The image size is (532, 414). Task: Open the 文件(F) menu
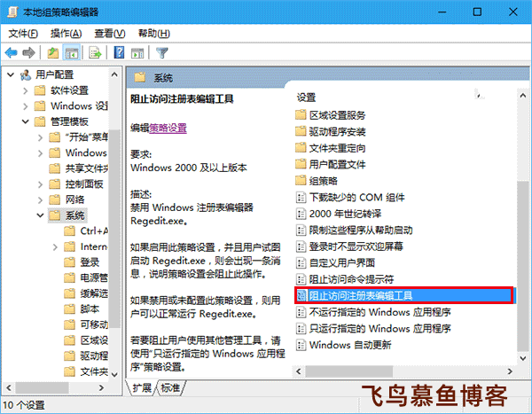tap(23, 34)
